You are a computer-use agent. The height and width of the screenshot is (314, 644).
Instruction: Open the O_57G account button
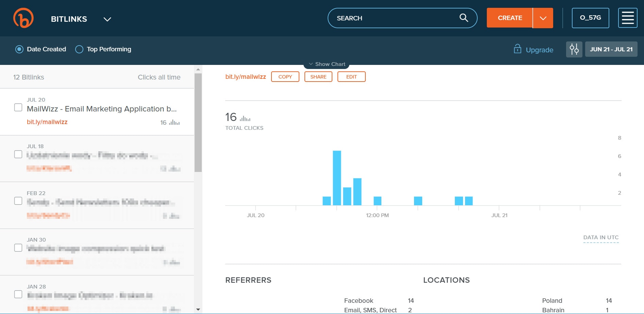[x=590, y=18]
